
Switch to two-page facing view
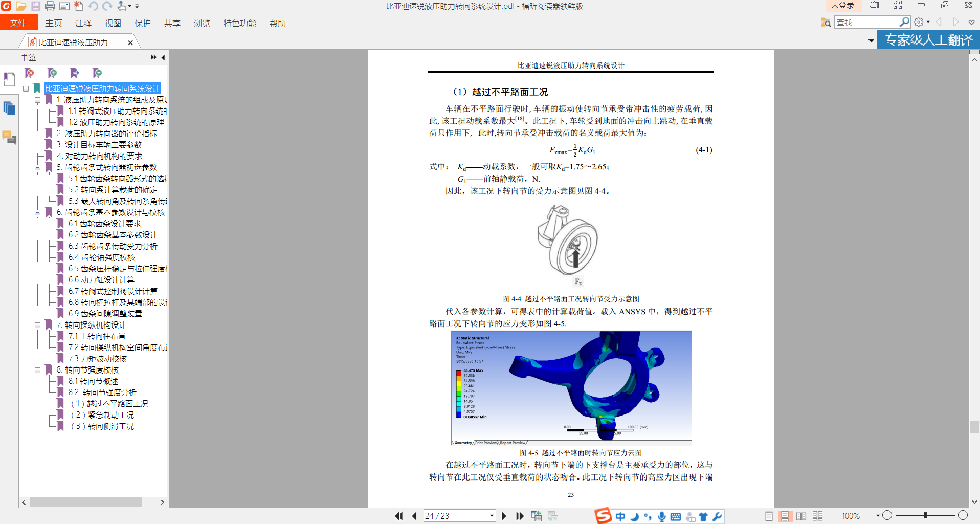801,516
